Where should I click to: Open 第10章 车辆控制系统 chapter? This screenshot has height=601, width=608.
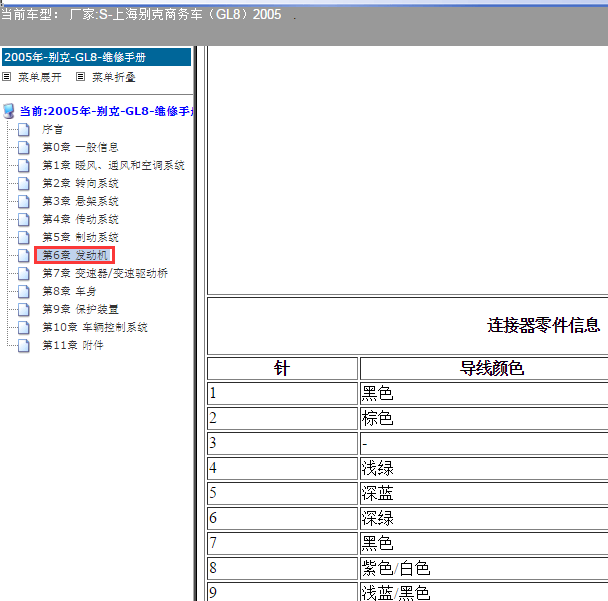pos(94,327)
